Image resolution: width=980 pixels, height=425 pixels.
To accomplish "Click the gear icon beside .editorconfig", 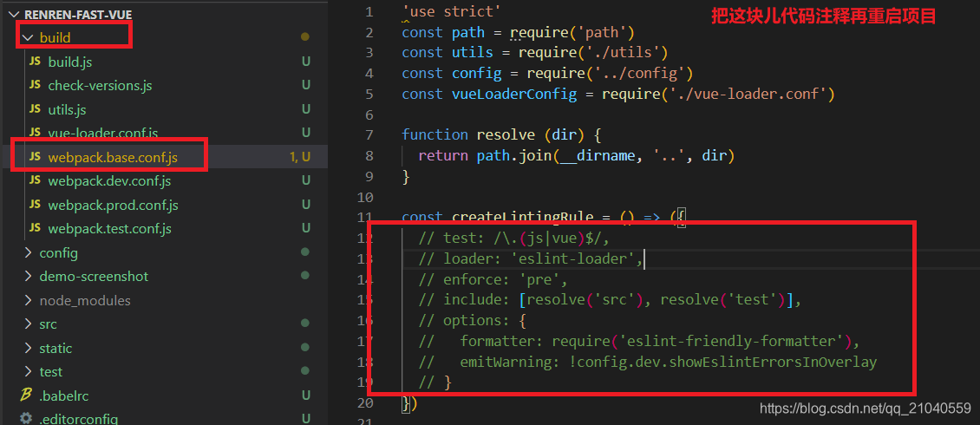I will pyautogui.click(x=26, y=418).
